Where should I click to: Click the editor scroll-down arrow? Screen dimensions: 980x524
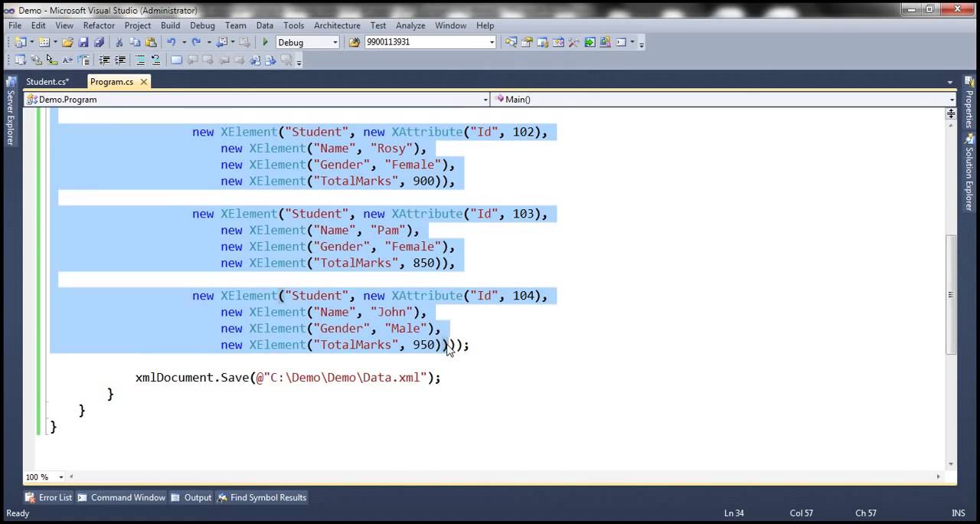coord(951,463)
